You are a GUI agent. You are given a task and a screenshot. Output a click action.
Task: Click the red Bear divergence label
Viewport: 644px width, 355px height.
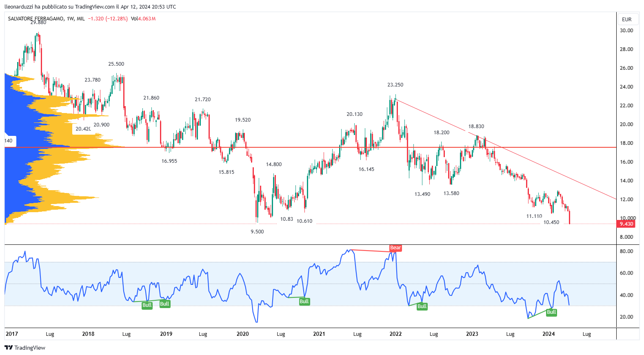[395, 248]
